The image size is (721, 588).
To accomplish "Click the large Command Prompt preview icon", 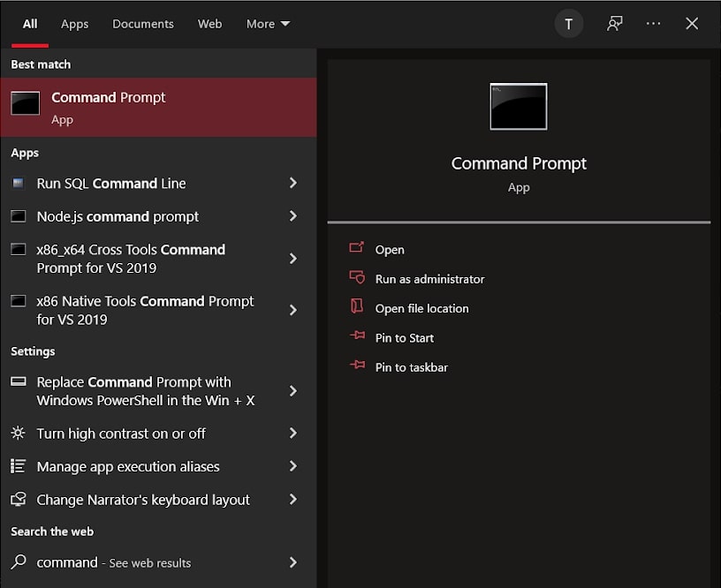I will (518, 107).
